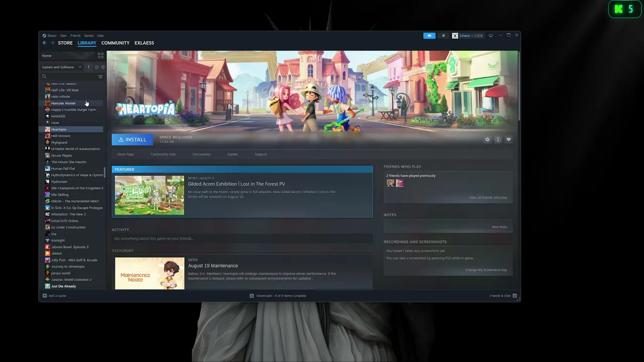Image resolution: width=644 pixels, height=362 pixels.
Task: Focus the library search field
Action: 70,76
